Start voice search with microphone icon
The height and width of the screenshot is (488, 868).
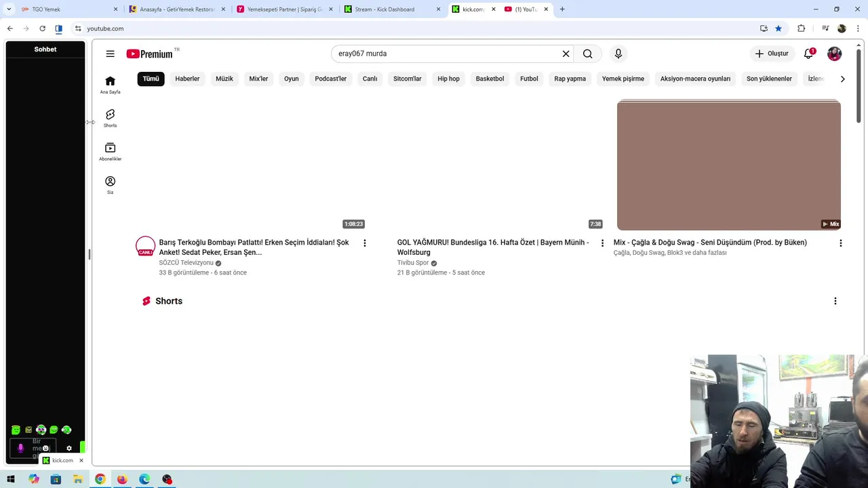click(618, 54)
